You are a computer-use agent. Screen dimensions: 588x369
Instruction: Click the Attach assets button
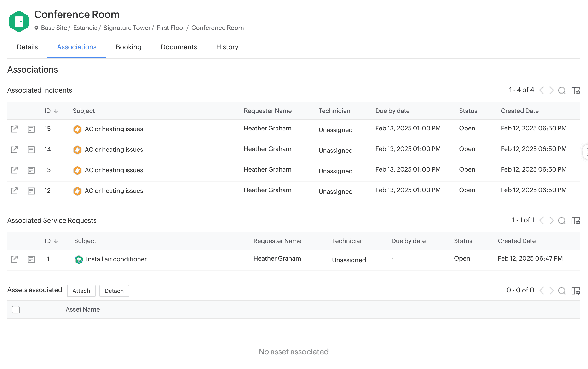(81, 291)
